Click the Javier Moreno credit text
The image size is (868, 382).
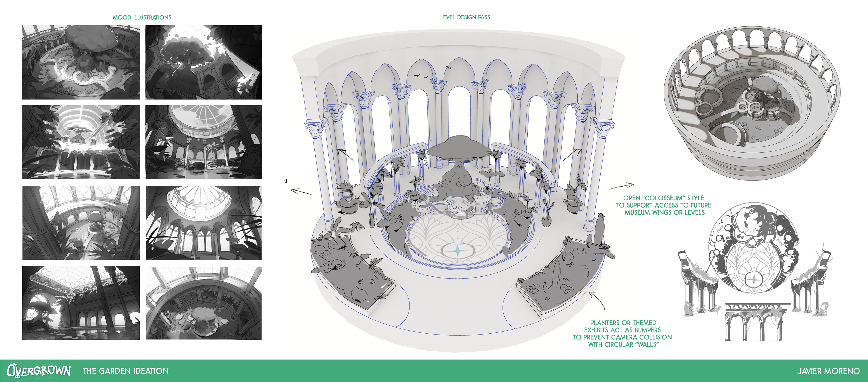point(828,371)
